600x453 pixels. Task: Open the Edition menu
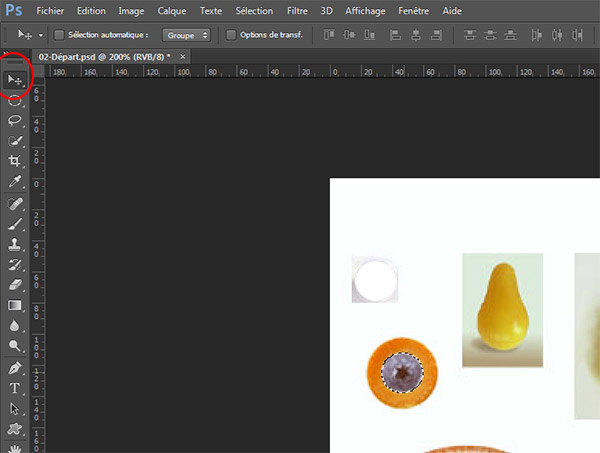point(91,11)
